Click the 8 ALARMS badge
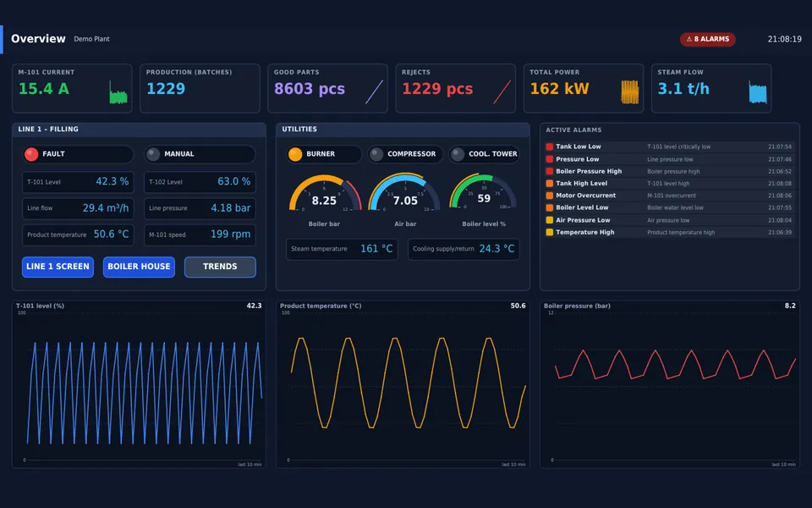This screenshot has height=508, width=812. (x=707, y=40)
